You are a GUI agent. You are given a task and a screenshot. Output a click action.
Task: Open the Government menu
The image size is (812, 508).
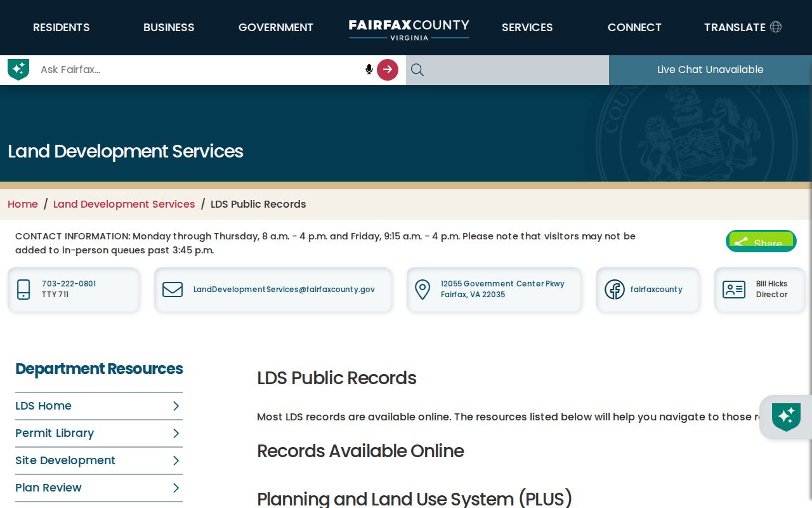(276, 27)
